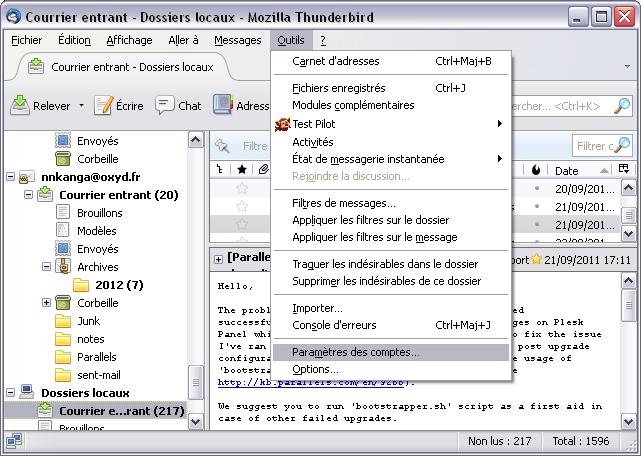
Task: Open the Fichier menu
Action: click(x=27, y=40)
